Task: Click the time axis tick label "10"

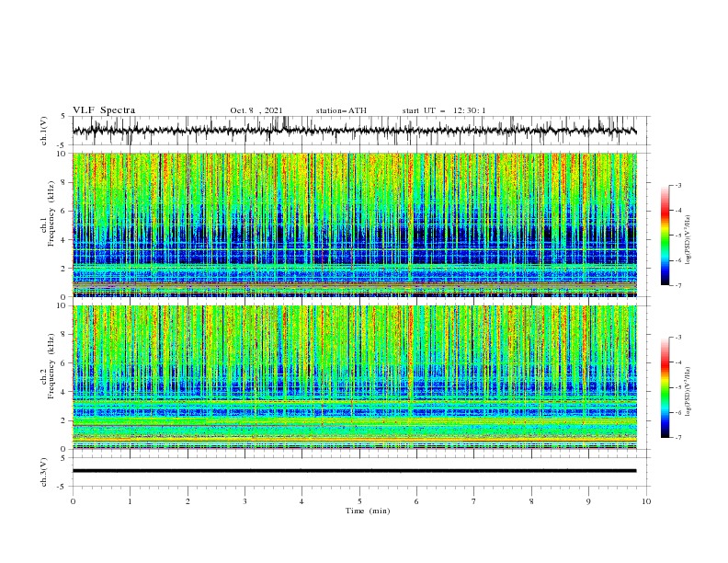Action: (x=646, y=501)
